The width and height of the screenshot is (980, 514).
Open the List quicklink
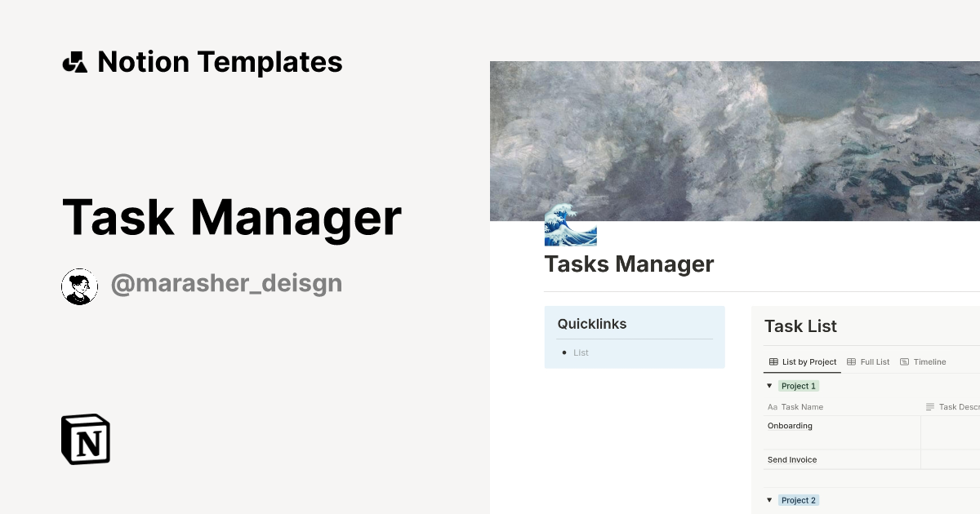581,352
